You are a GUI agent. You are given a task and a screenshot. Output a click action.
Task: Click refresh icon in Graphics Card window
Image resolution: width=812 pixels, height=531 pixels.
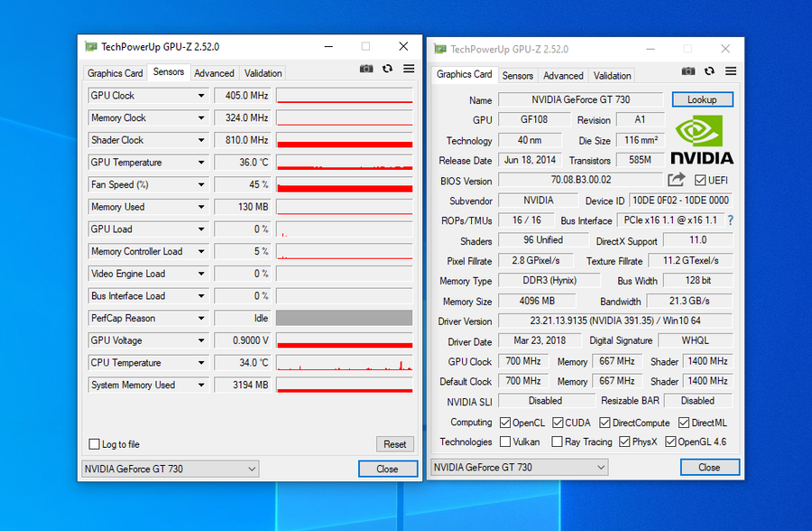[709, 71]
